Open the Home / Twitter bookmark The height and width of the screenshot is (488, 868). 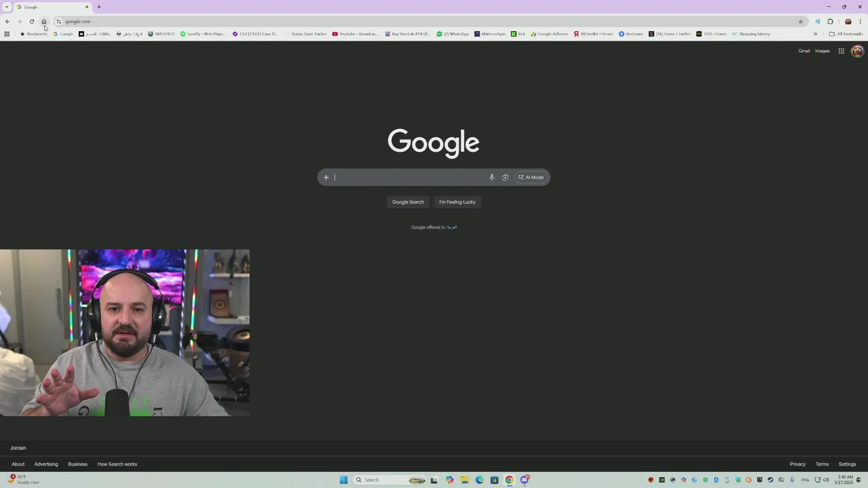click(669, 34)
